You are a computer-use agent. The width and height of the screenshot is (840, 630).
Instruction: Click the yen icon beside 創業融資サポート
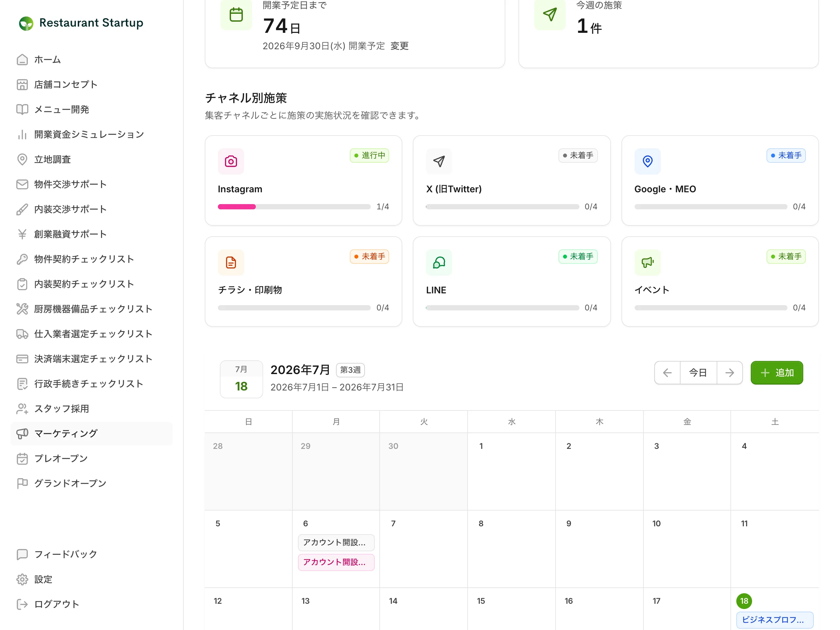coord(22,234)
